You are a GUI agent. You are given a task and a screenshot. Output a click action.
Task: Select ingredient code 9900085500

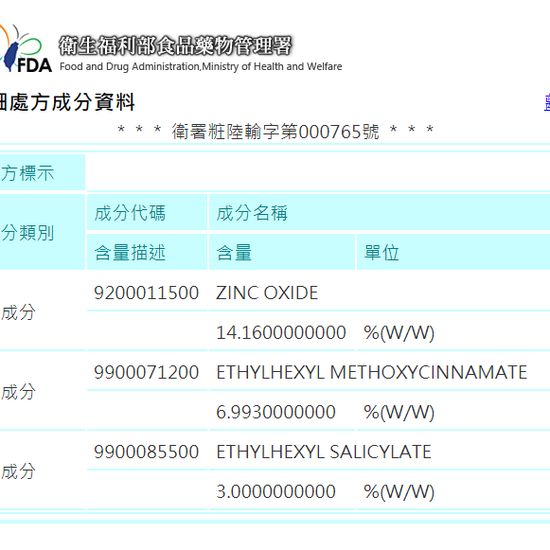[x=146, y=451]
